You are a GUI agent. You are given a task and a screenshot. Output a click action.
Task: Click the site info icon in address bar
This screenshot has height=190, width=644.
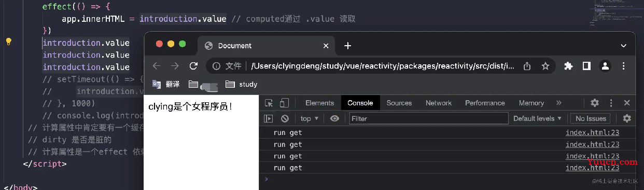(217, 66)
